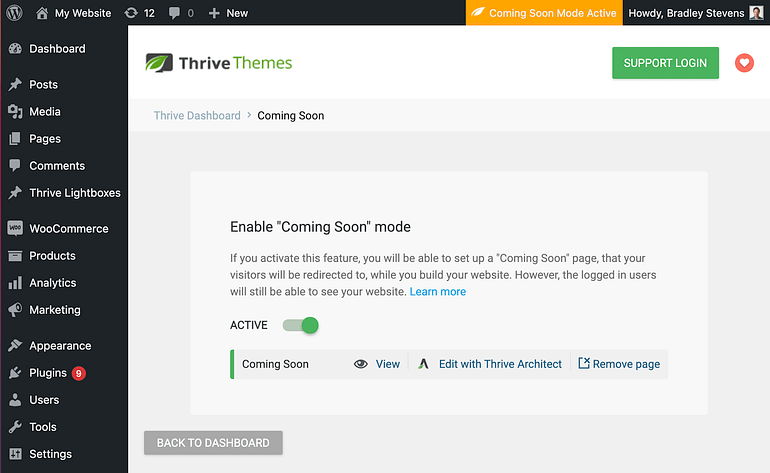Click the Comments bubble icon in sidebar
770x473 pixels.
pyautogui.click(x=15, y=166)
